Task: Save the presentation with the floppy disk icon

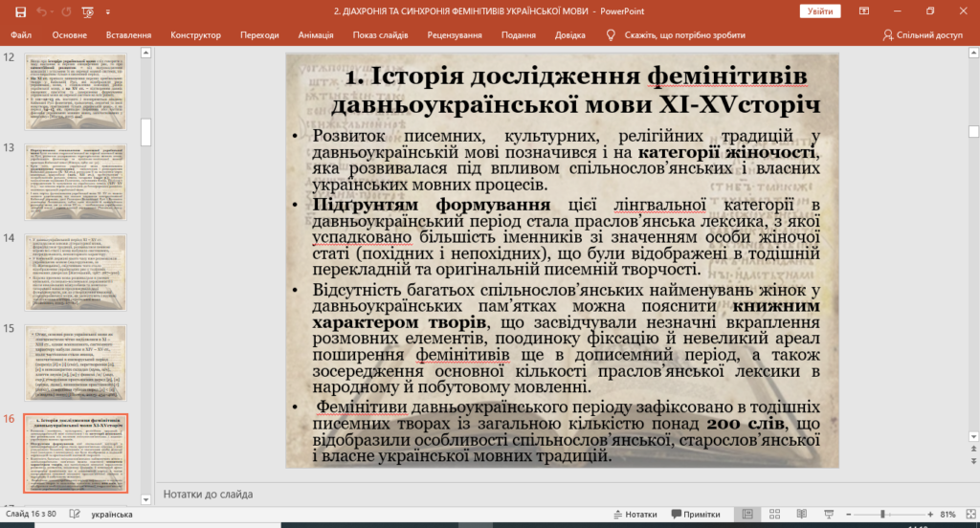Action: point(21,11)
